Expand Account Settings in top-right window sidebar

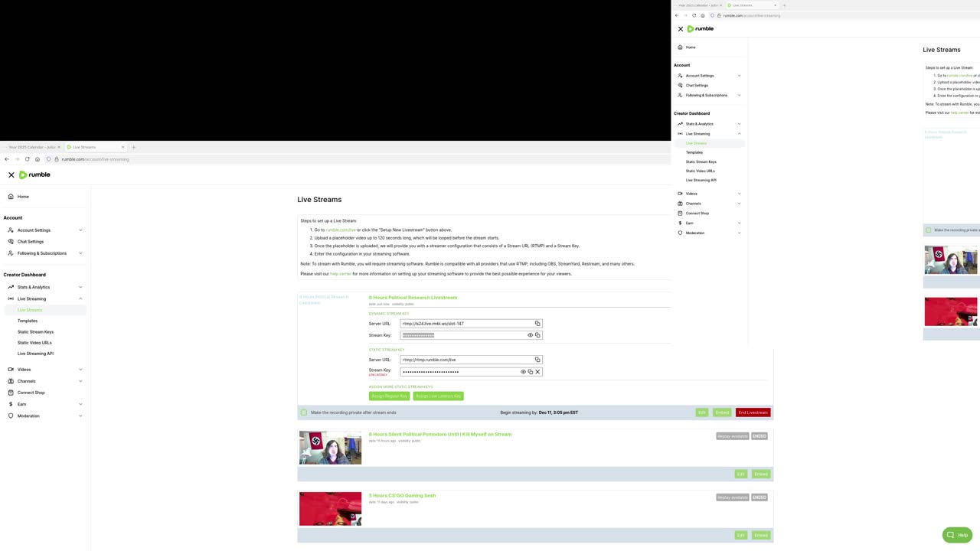pyautogui.click(x=739, y=76)
